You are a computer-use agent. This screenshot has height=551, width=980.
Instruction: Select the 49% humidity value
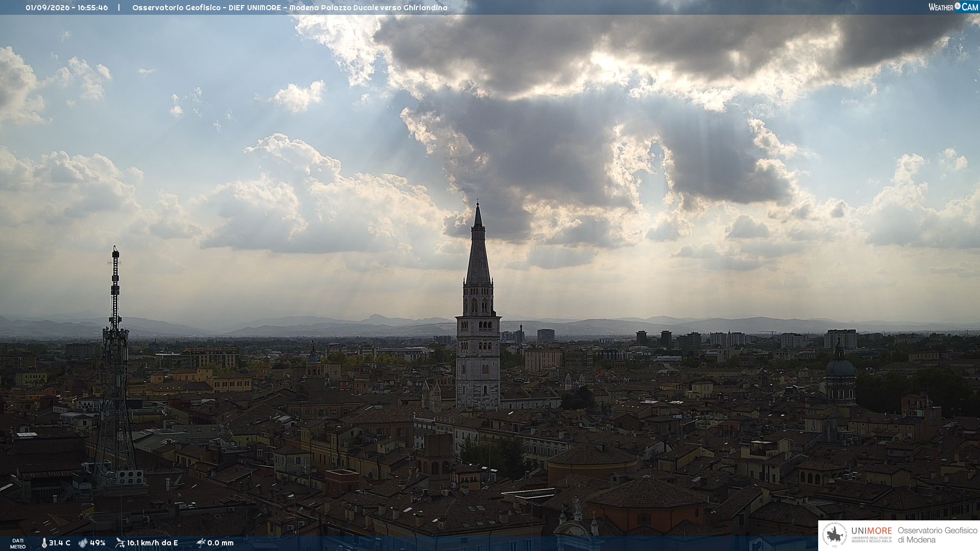click(97, 543)
